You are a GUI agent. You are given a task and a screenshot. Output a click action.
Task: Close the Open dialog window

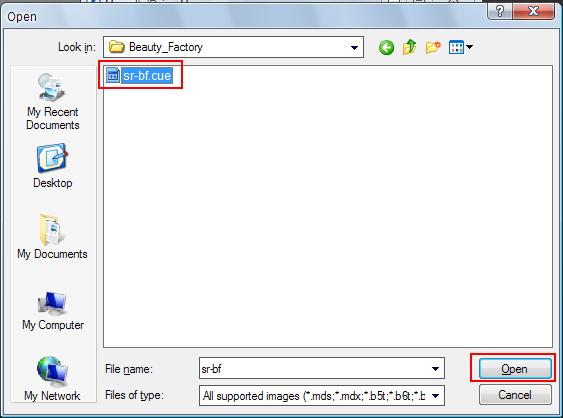pos(534,11)
